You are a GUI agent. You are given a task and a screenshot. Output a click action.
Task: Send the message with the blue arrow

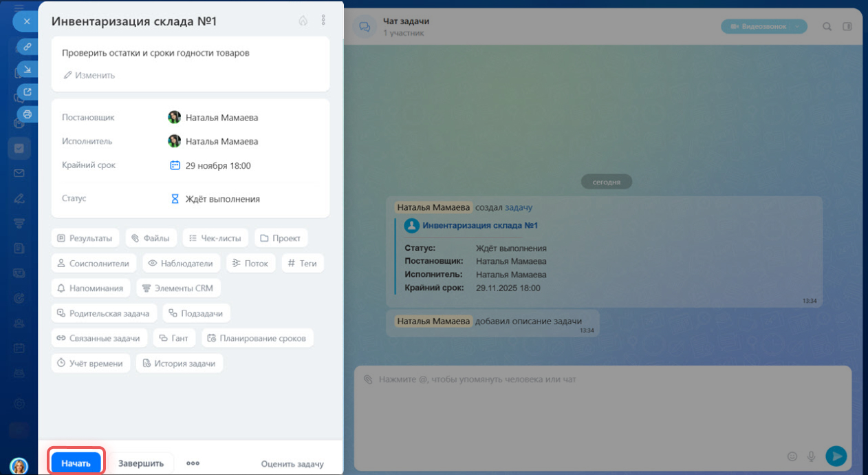[836, 456]
